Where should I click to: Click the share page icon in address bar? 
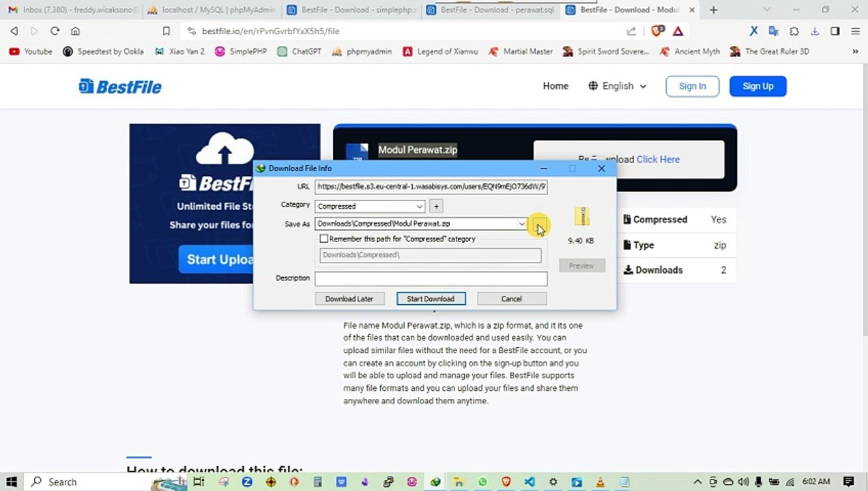631,31
